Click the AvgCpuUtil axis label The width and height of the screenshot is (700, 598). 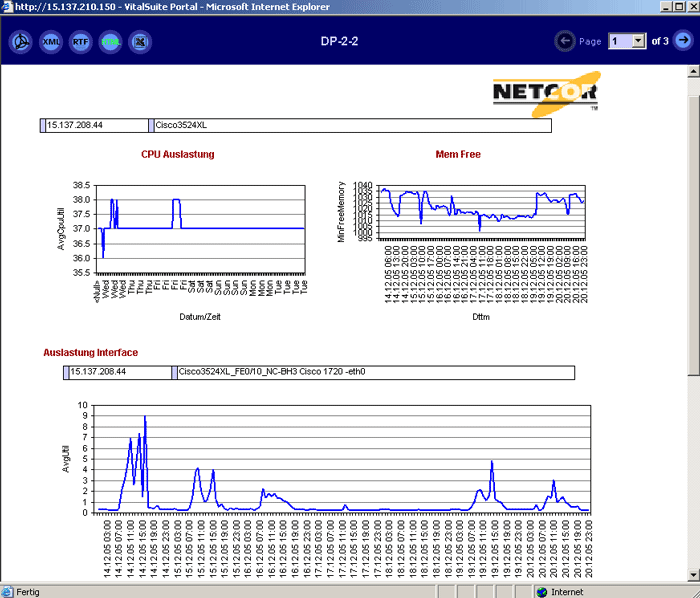[61, 229]
